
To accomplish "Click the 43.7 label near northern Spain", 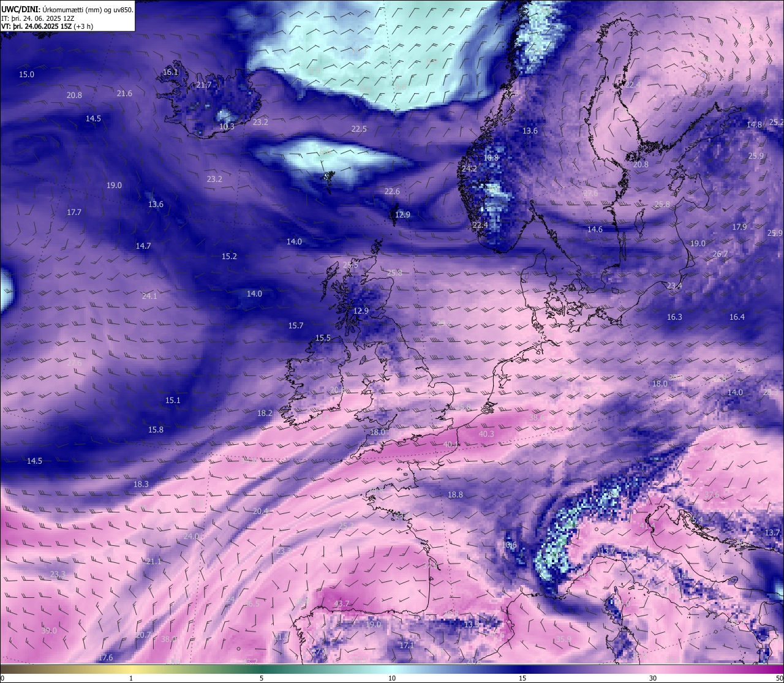I will (x=341, y=604).
